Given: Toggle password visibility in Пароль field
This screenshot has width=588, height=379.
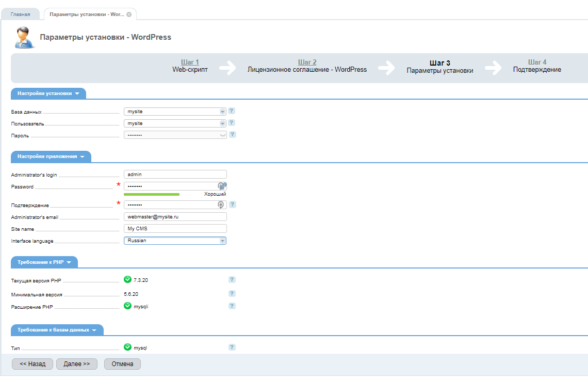Looking at the screenshot, I should (223, 135).
